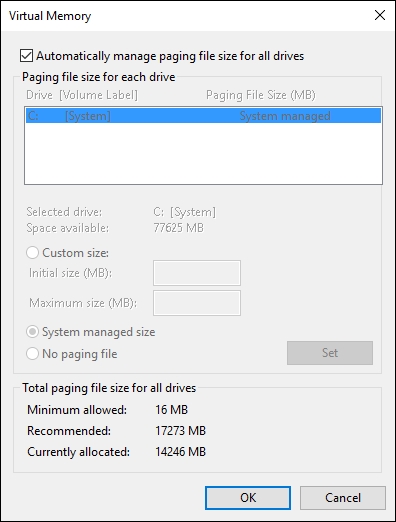Uncheck Automatically manage paging file size checkbox
This screenshot has height=522, width=396.
[26, 56]
